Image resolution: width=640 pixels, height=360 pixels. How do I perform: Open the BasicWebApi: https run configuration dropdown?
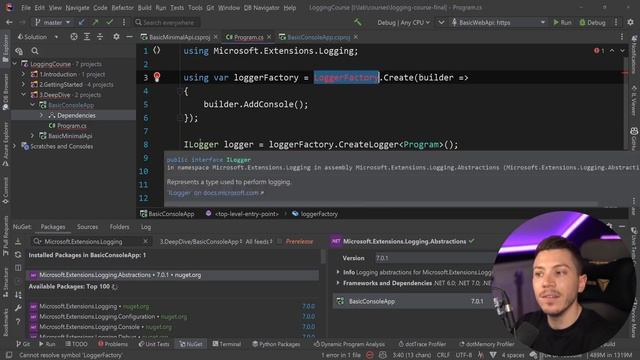[x=498, y=22]
